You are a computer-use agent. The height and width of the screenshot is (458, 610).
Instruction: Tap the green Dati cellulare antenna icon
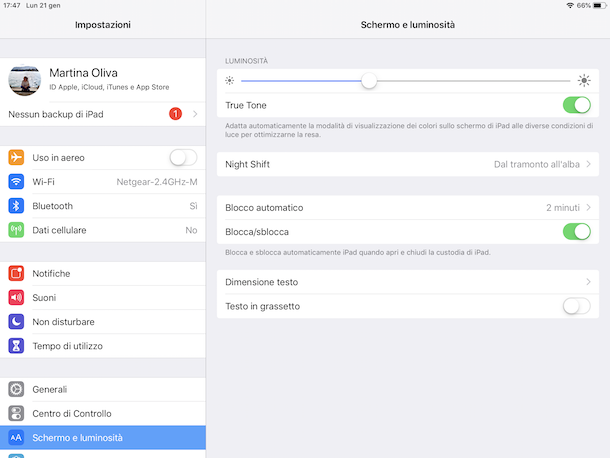(x=16, y=230)
